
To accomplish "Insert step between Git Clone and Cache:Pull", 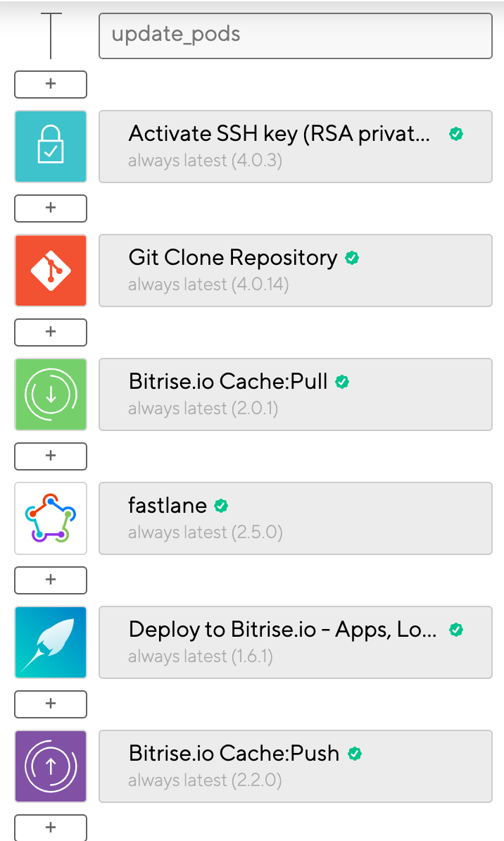I will [x=51, y=332].
